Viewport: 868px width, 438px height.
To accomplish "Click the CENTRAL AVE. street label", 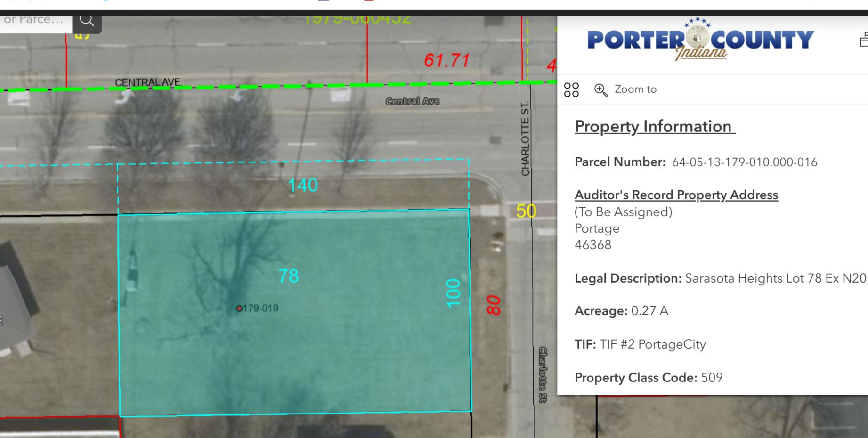I will [149, 82].
